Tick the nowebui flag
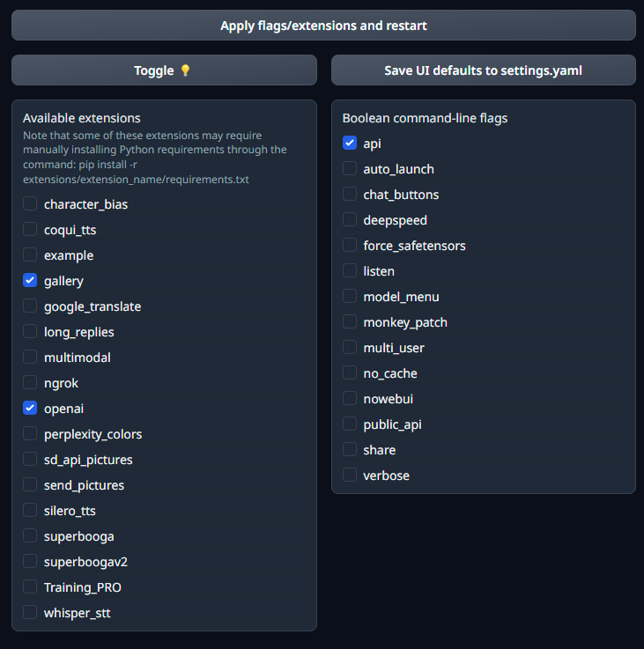The height and width of the screenshot is (649, 644). pos(350,398)
